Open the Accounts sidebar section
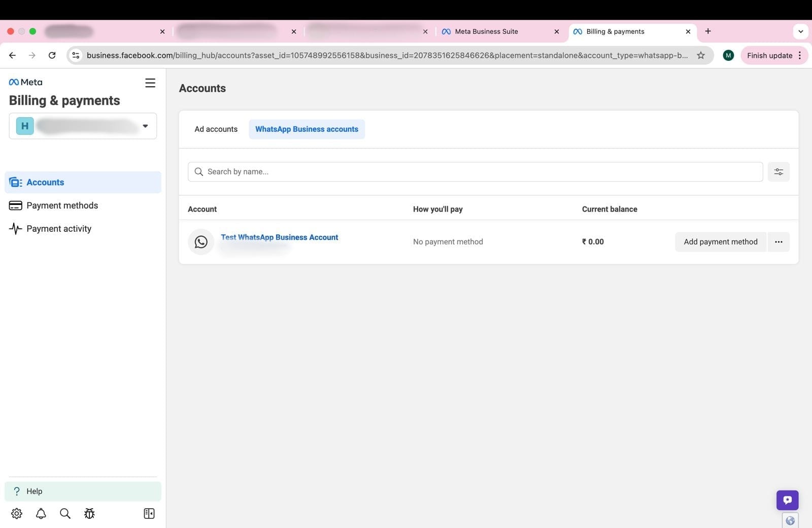The height and width of the screenshot is (528, 812). (45, 182)
